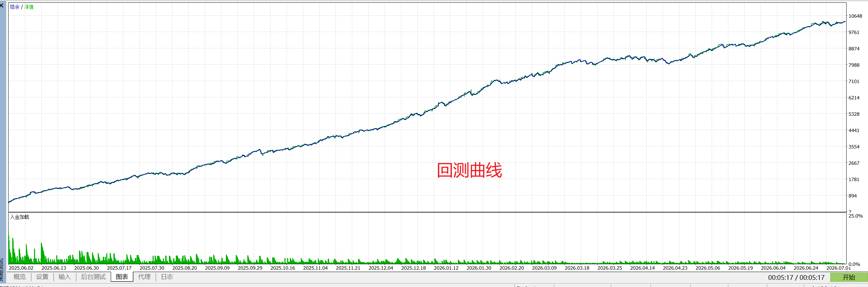This screenshot has height=287, width=868.
Task: Click the 入金加载 panel label
Action: pyautogui.click(x=19, y=217)
